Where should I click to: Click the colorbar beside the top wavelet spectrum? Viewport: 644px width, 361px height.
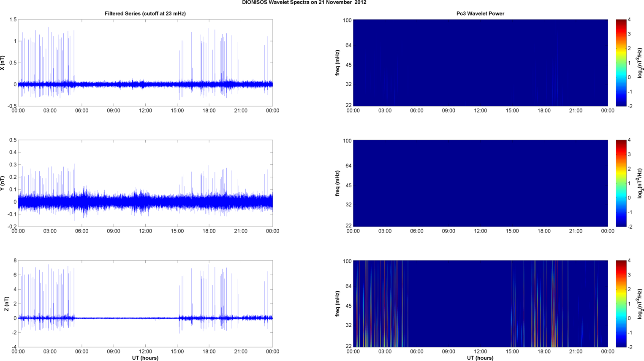click(621, 63)
